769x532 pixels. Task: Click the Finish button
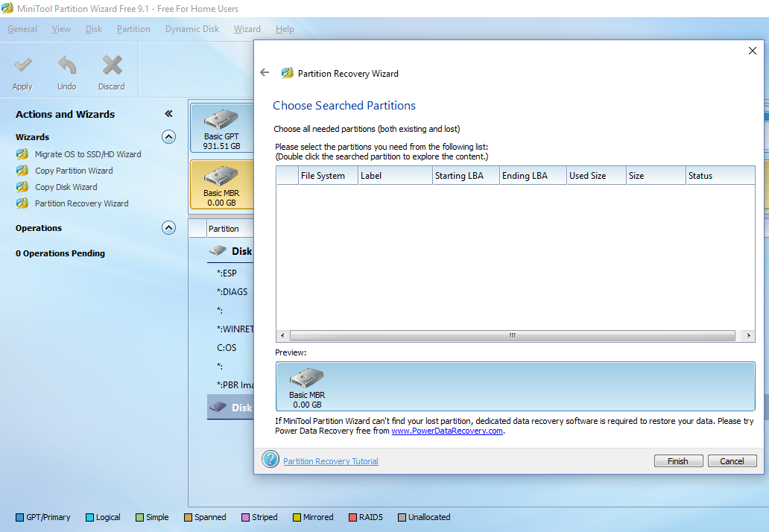[x=678, y=461]
